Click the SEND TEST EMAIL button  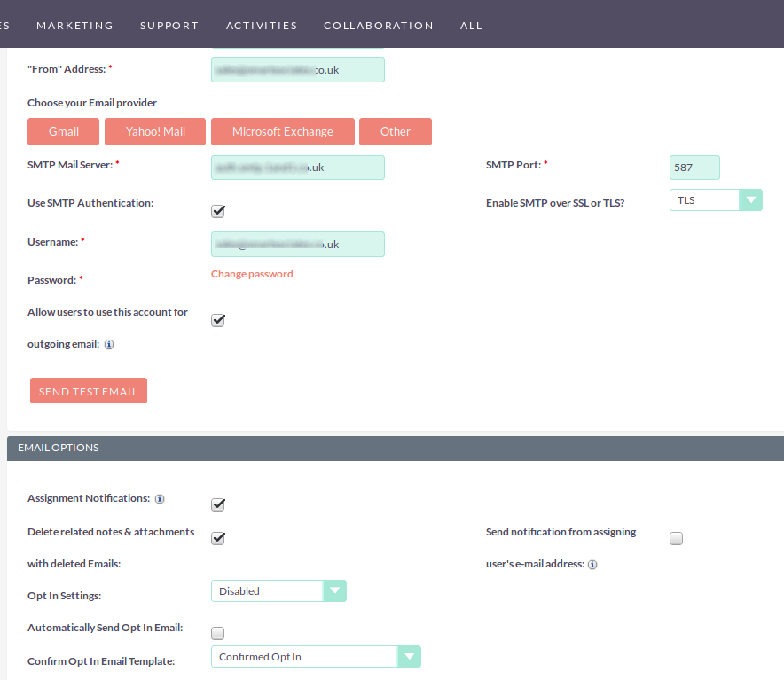pyautogui.click(x=88, y=390)
